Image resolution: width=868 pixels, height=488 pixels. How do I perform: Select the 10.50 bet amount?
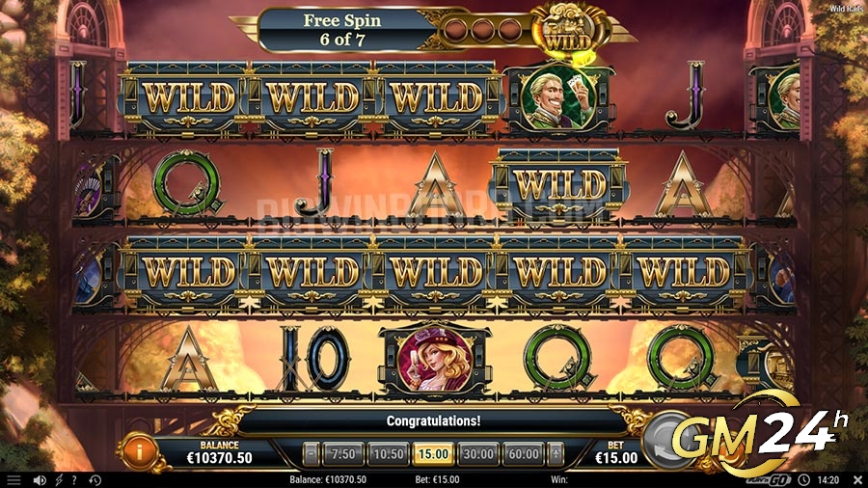click(388, 454)
